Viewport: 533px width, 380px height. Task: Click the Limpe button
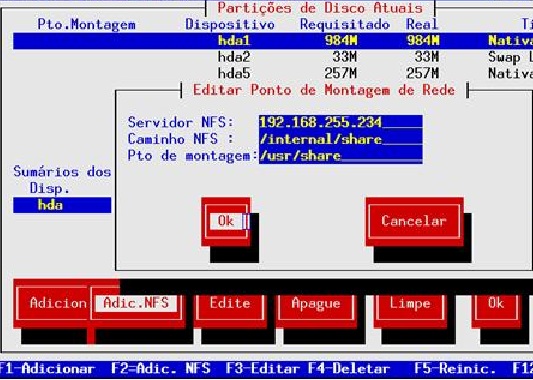click(x=410, y=303)
